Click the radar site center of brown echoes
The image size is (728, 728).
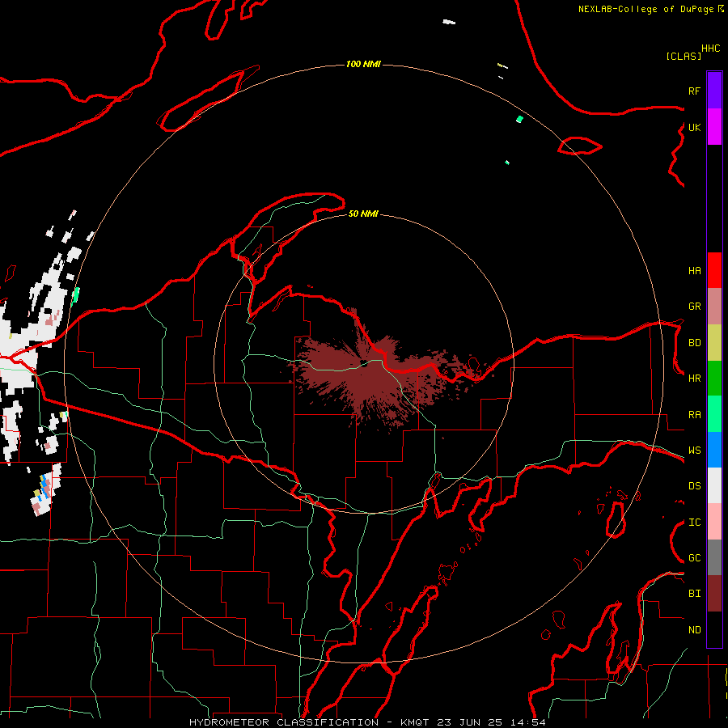(x=364, y=364)
